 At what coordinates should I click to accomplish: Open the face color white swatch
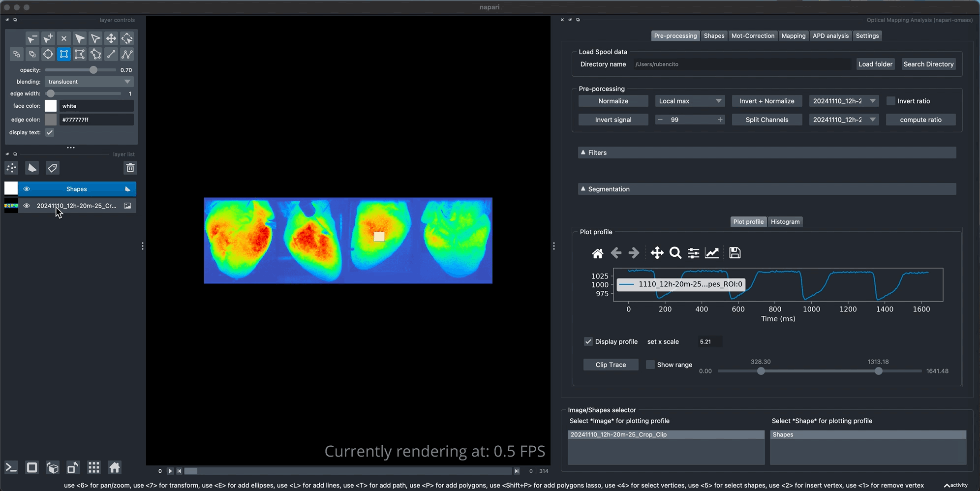51,106
